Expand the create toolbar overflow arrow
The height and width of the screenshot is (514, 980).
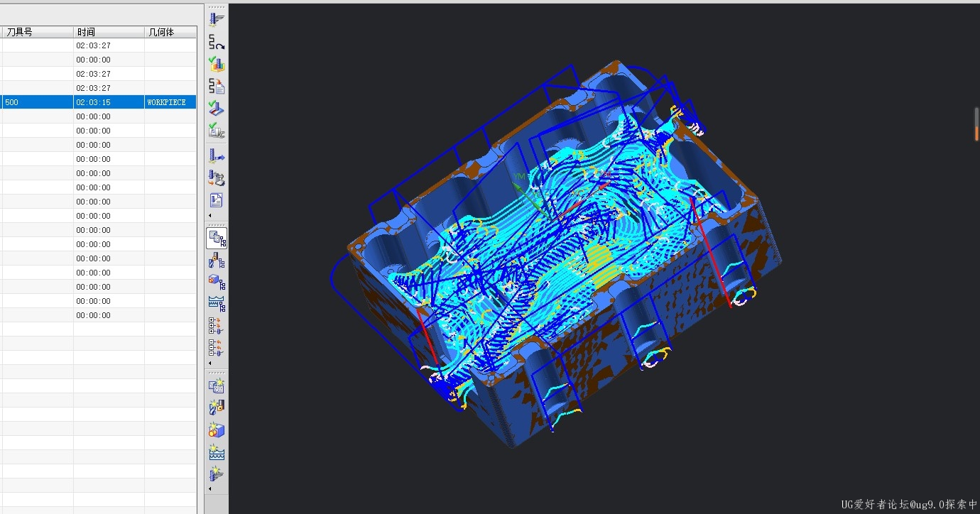click(x=210, y=489)
